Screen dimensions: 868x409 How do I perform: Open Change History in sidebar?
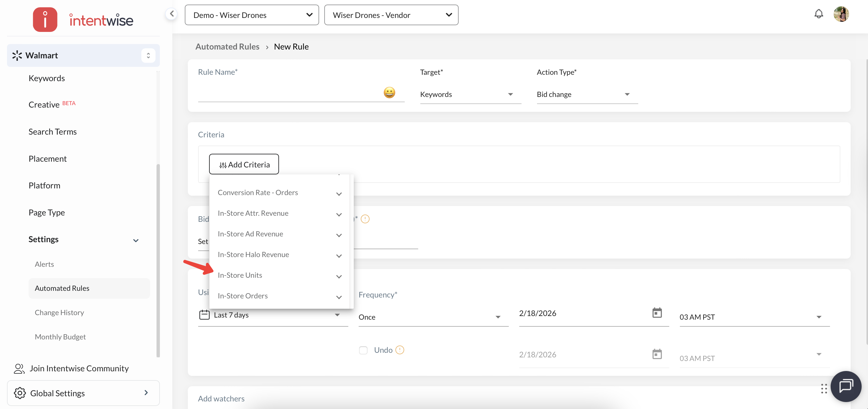click(x=59, y=312)
